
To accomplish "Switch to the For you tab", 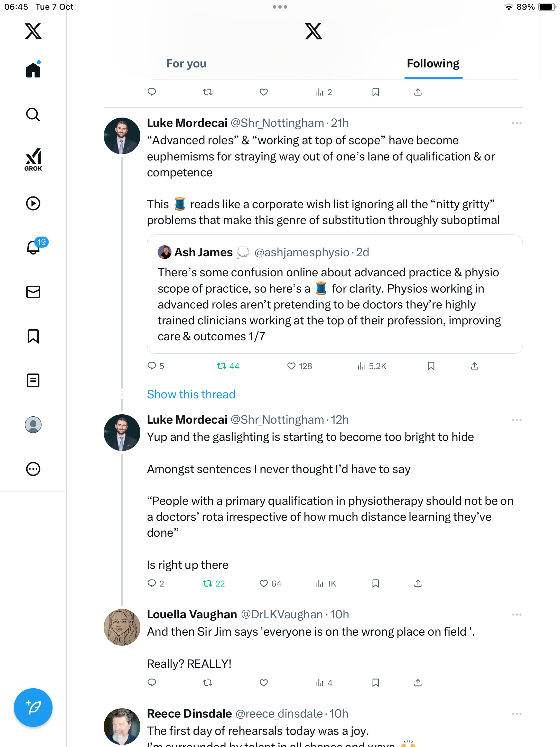I will click(x=186, y=64).
